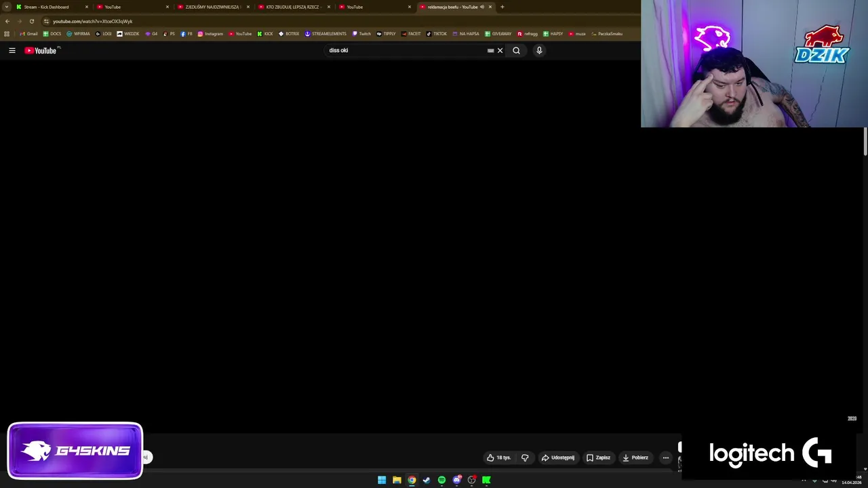The image size is (868, 488).
Task: Close the Stream - Kick Dashboard tab
Action: (x=87, y=7)
